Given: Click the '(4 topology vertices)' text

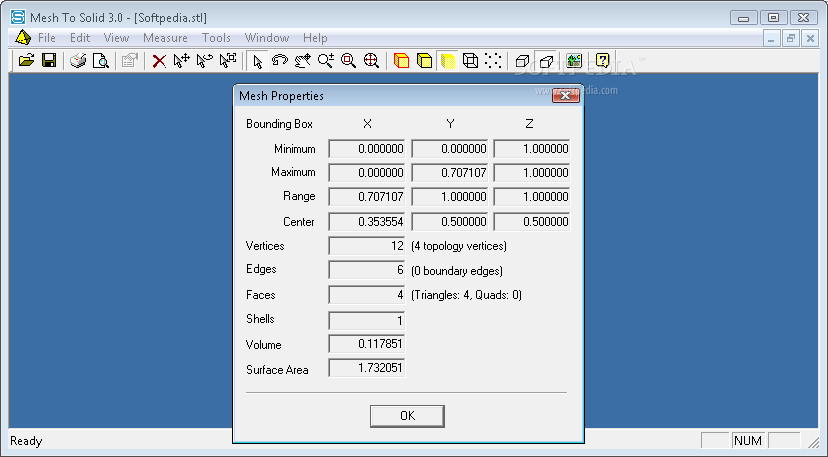Looking at the screenshot, I should pos(459,246).
